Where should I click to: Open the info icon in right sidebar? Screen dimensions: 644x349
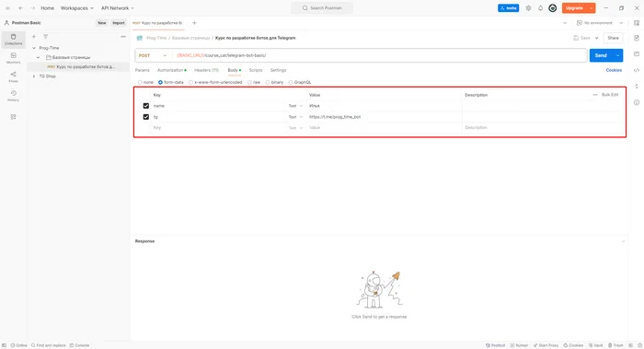coord(637,102)
